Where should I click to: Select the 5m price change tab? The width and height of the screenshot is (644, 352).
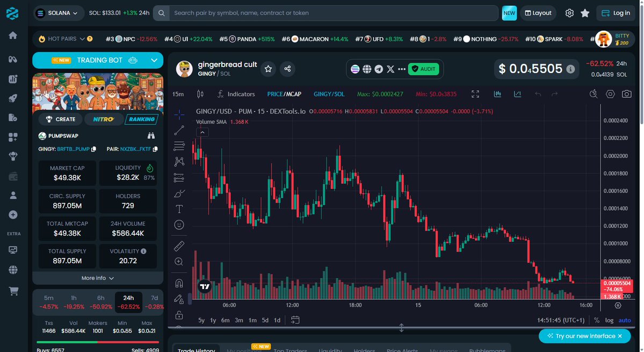pos(49,303)
